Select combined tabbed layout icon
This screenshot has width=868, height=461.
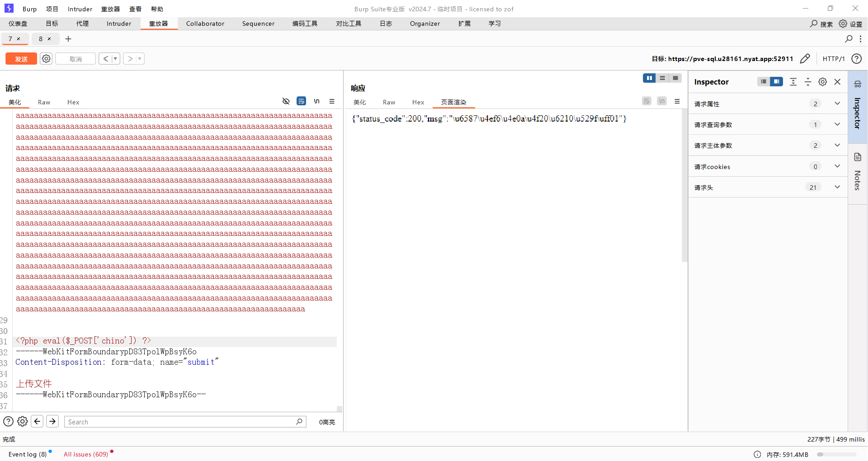[675, 78]
